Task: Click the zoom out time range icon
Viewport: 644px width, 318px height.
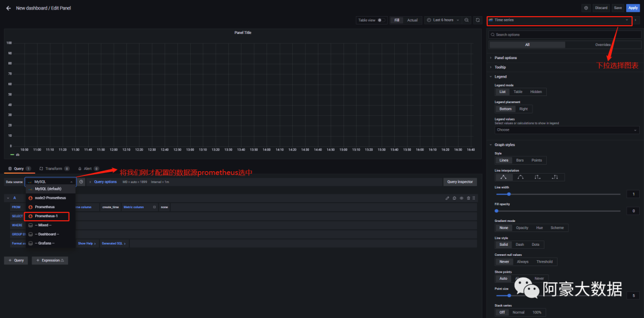Action: [x=466, y=20]
